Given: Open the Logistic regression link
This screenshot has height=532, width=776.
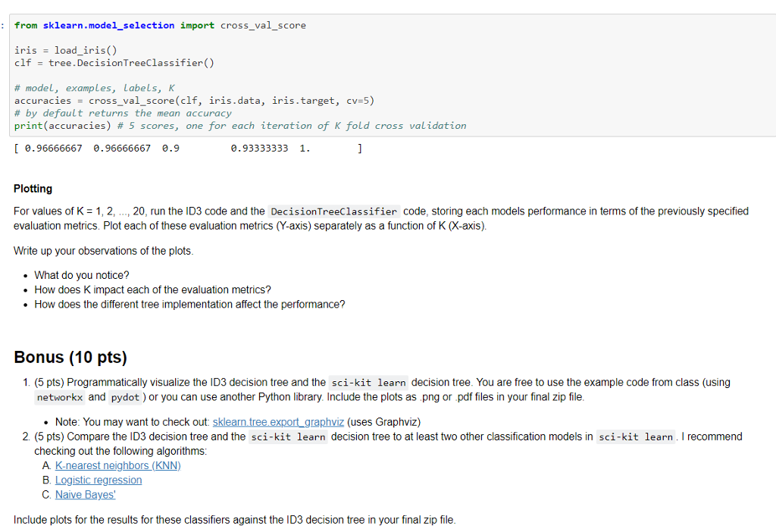Looking at the screenshot, I should [98, 480].
